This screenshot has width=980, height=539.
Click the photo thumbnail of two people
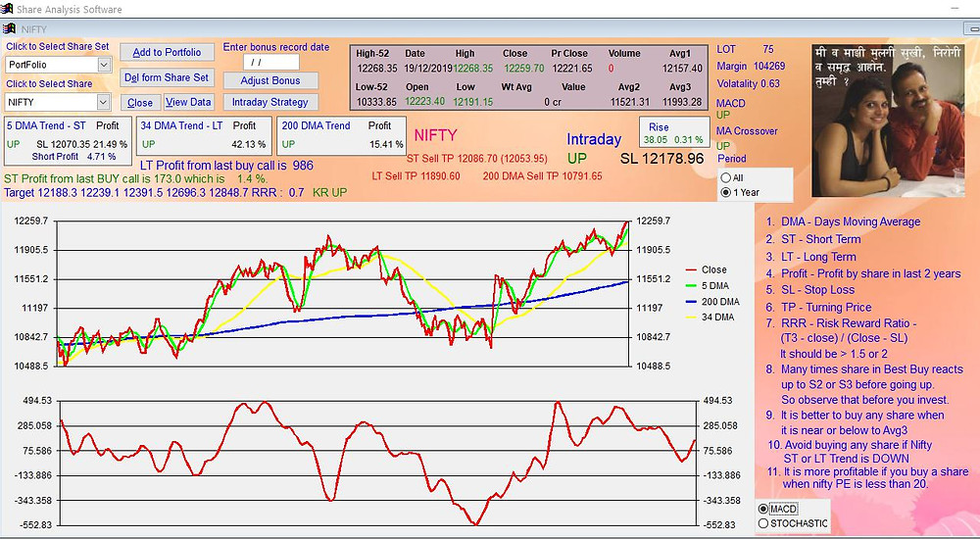pos(887,121)
